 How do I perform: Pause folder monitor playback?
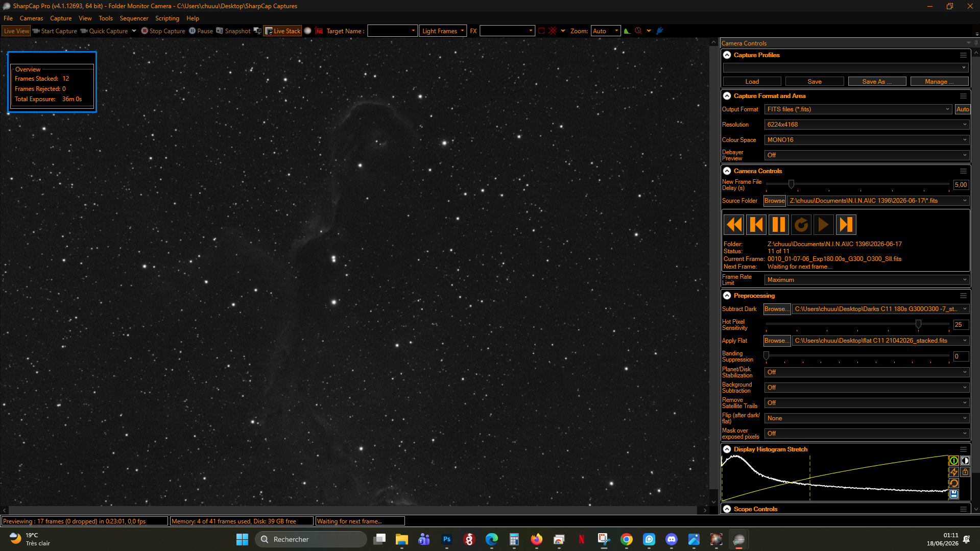coord(779,225)
